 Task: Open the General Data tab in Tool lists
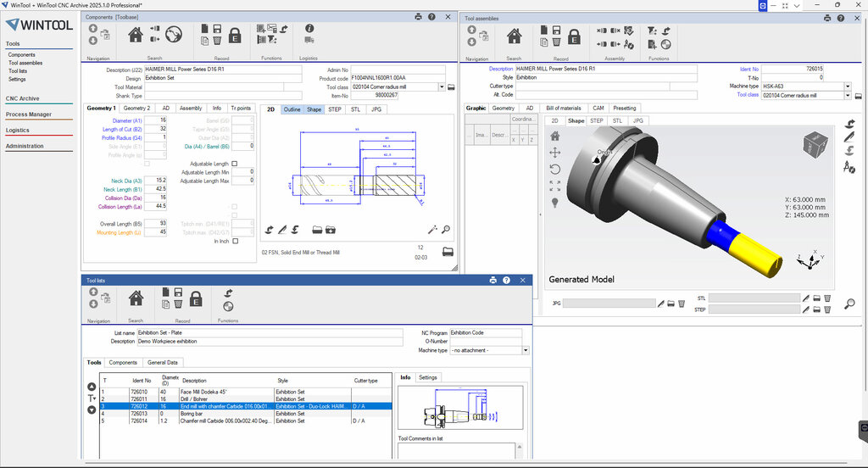(x=162, y=362)
